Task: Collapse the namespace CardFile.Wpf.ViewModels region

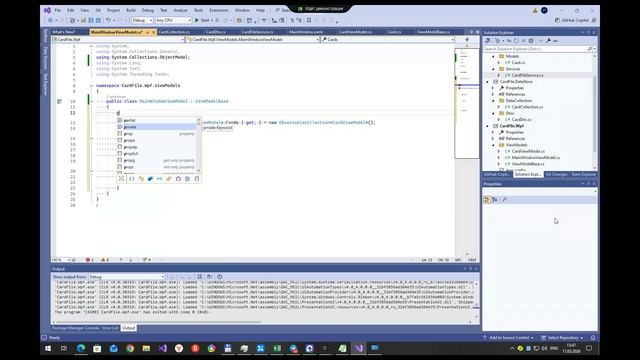Action: [x=91, y=86]
